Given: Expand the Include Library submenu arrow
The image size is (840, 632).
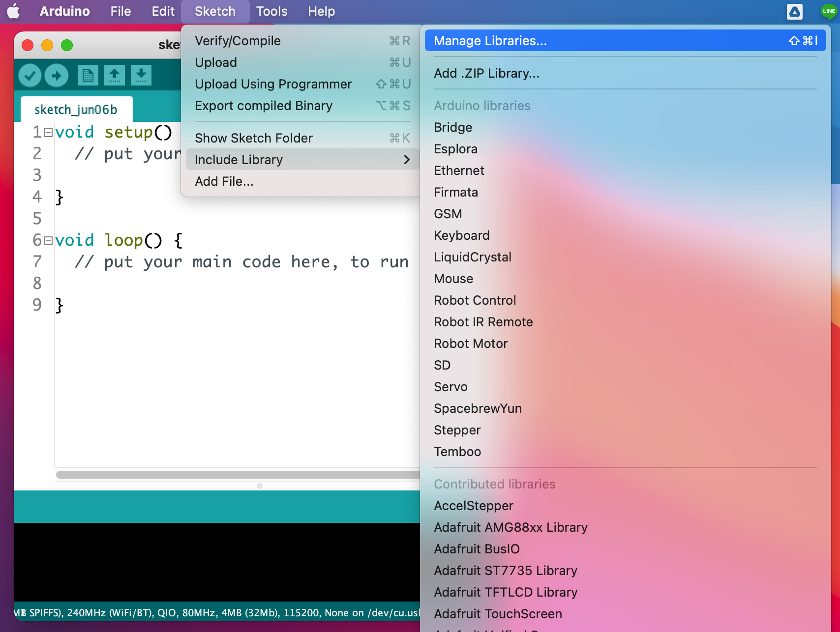Looking at the screenshot, I should (407, 160).
